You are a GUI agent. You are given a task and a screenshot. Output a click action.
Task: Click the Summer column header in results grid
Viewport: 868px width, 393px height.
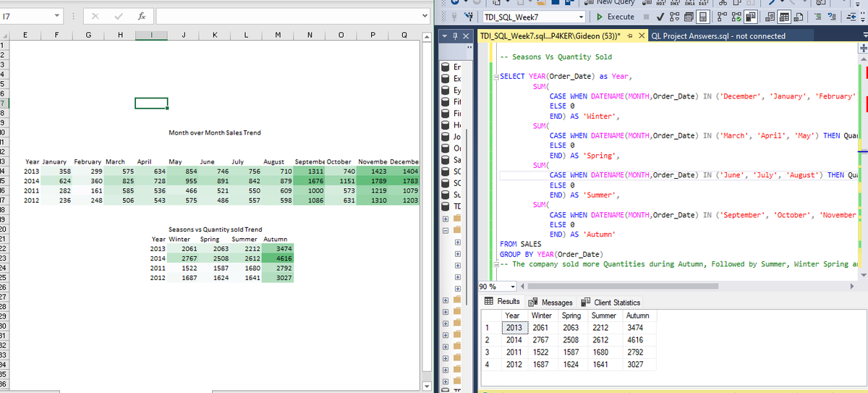coord(604,316)
